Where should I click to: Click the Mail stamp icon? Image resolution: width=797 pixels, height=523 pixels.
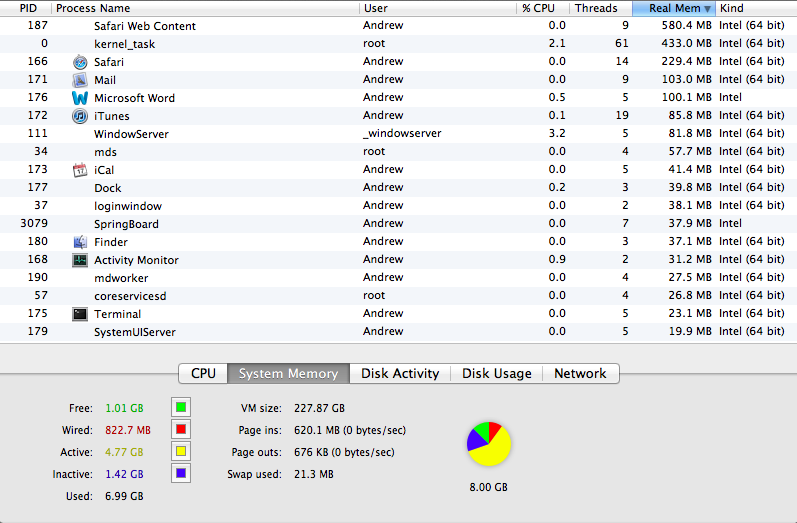click(80, 80)
